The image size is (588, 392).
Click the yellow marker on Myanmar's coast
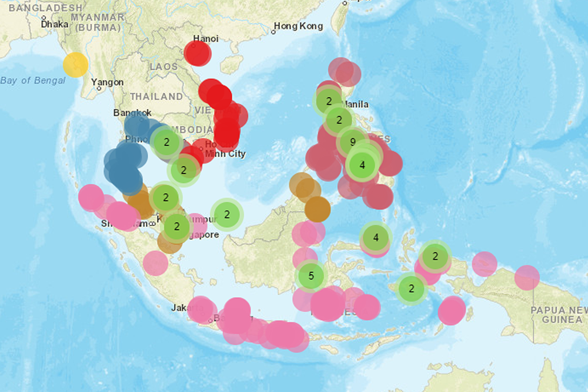tap(75, 65)
